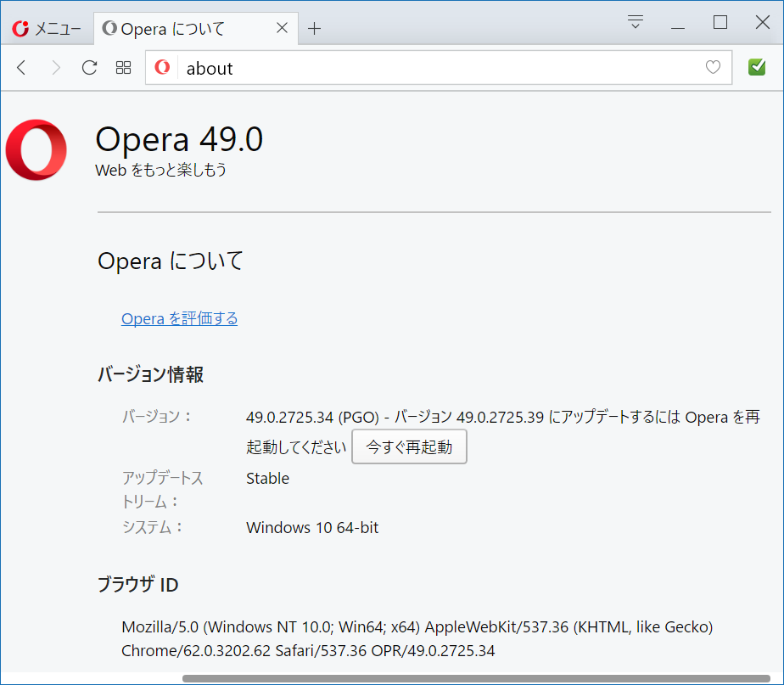Add page to bookmarks with heart icon
This screenshot has height=685, width=784.
713,67
